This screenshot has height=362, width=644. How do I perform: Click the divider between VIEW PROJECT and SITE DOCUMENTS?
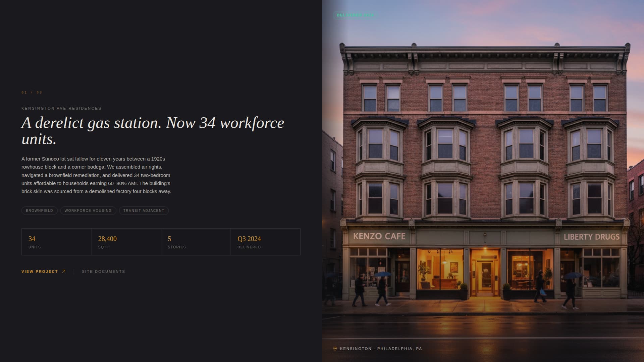[74, 271]
